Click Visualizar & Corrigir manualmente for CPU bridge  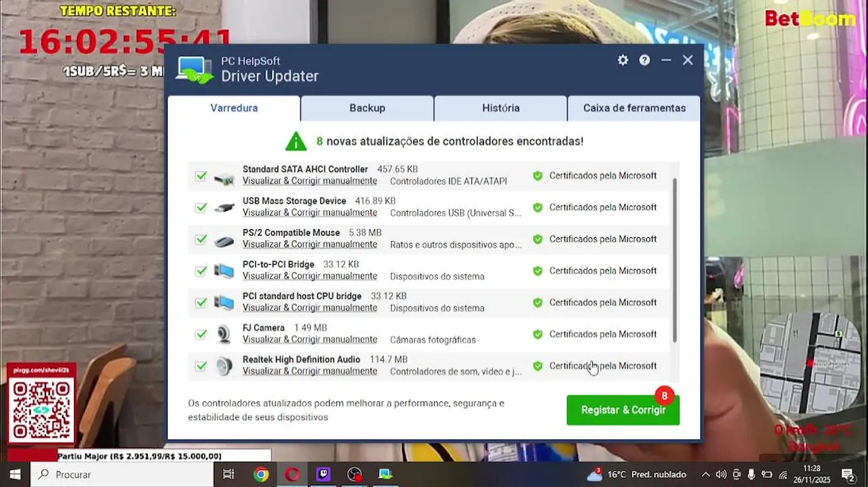(310, 308)
